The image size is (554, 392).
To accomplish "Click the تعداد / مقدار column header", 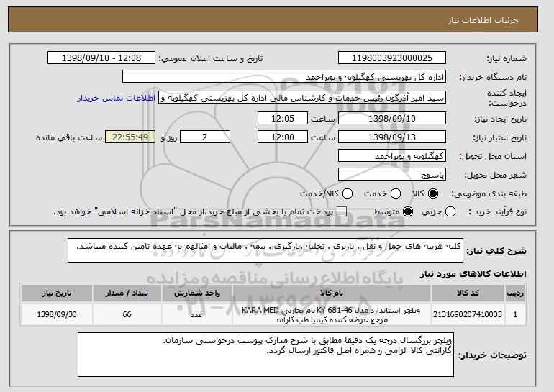I will 127,293.
